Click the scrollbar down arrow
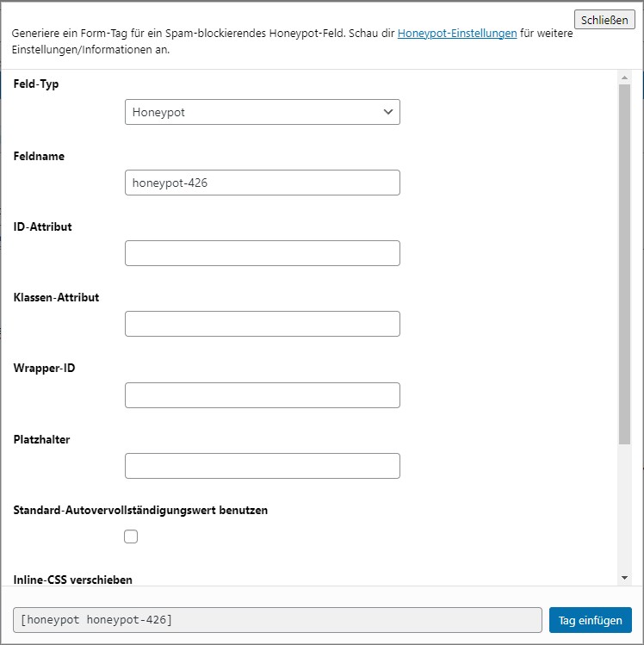Image resolution: width=644 pixels, height=645 pixels. [625, 577]
